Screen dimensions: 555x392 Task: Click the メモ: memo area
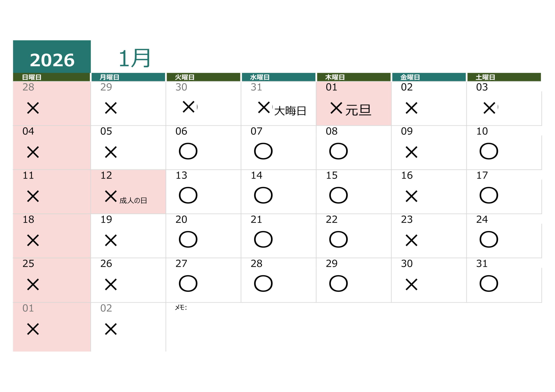coord(181,308)
